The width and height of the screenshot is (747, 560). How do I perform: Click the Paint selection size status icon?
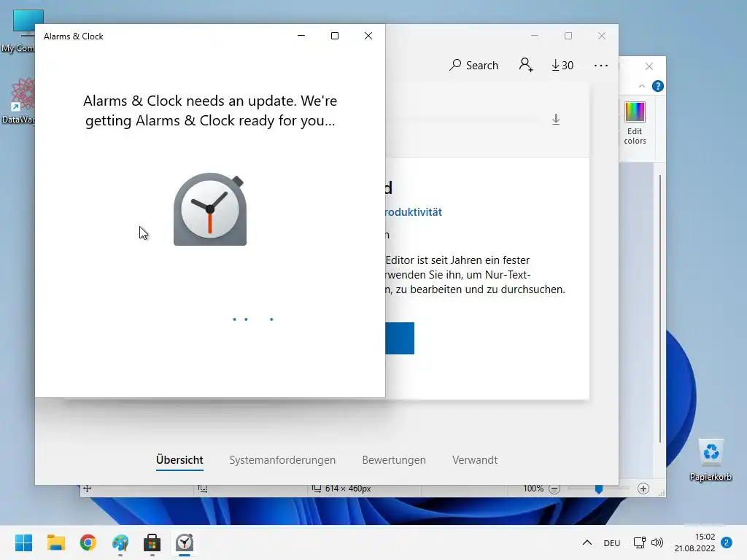[203, 489]
